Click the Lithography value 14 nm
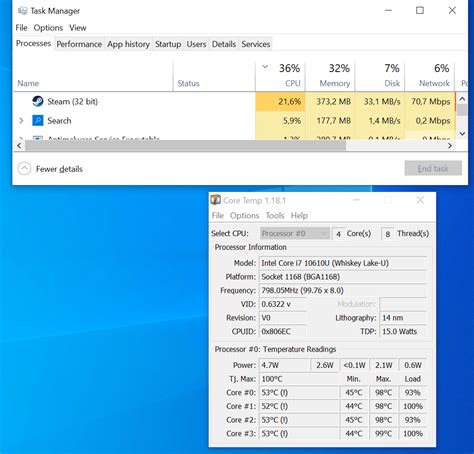 coord(403,318)
